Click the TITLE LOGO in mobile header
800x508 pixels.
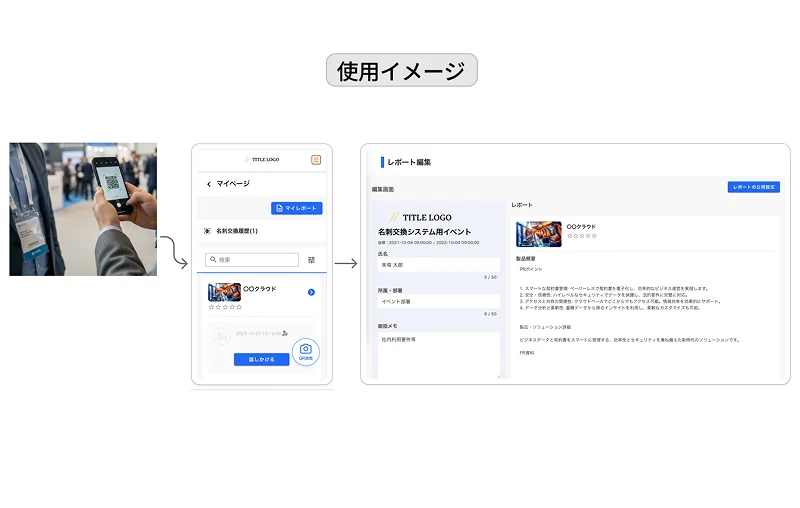[262, 160]
